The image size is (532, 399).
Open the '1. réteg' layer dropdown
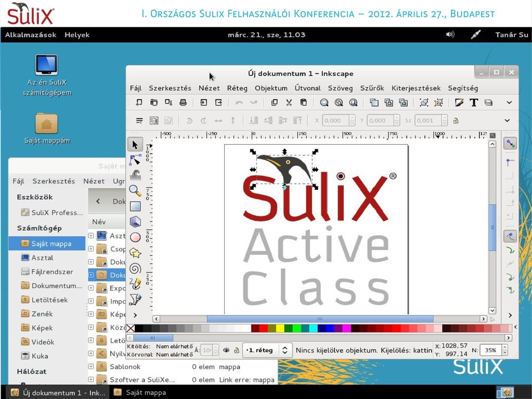267,350
